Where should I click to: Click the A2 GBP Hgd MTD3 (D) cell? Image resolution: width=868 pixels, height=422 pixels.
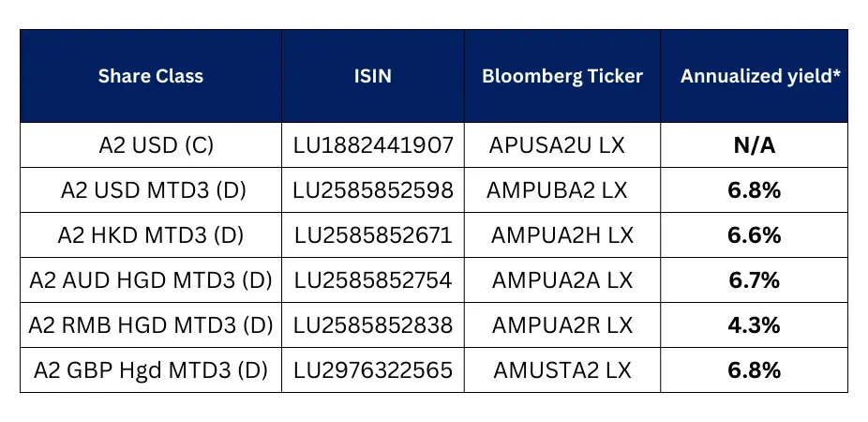[x=151, y=369]
